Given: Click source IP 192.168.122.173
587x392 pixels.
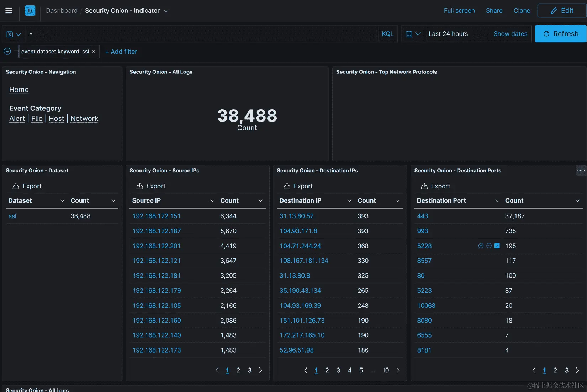Looking at the screenshot, I should pyautogui.click(x=157, y=350).
